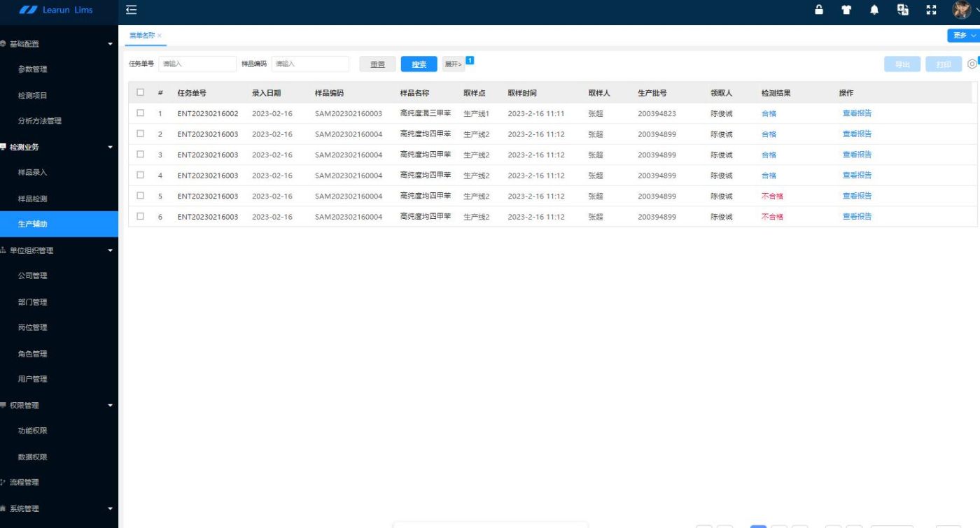Click batch number 200394823
This screenshot has height=528, width=980.
tap(657, 113)
